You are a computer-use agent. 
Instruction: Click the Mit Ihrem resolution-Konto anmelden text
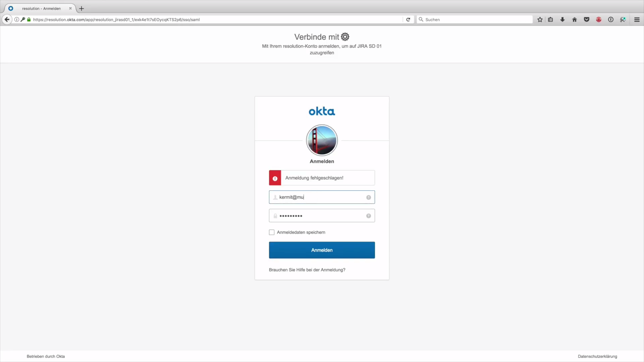(x=322, y=49)
